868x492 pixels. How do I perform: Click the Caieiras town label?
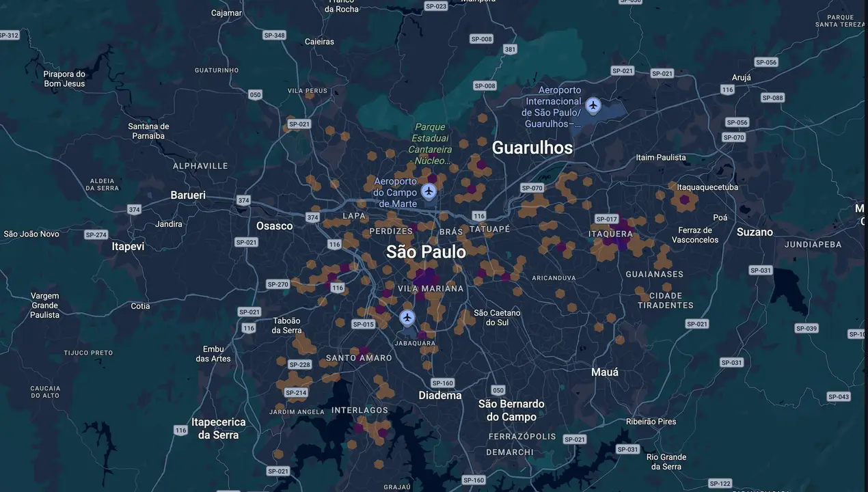pos(319,42)
